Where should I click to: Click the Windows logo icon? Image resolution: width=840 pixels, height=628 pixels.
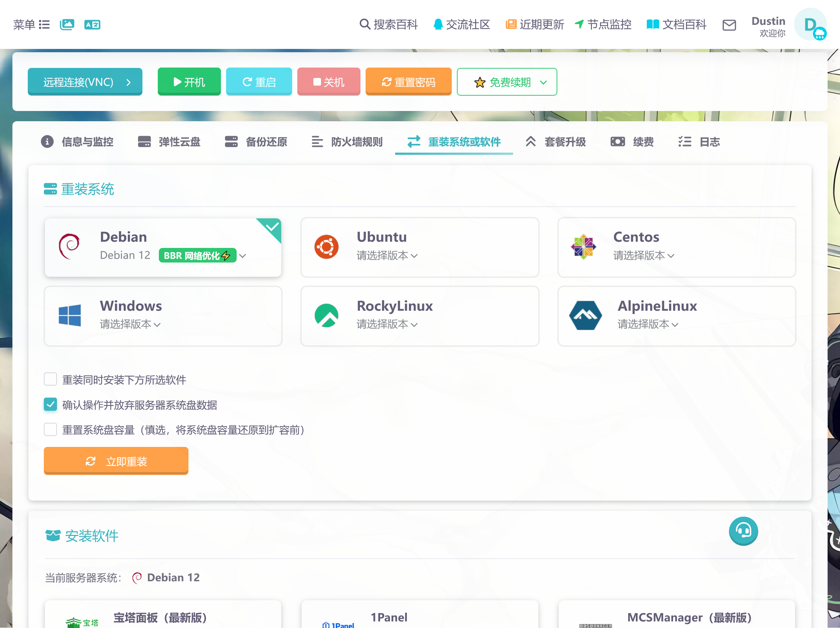pyautogui.click(x=70, y=315)
